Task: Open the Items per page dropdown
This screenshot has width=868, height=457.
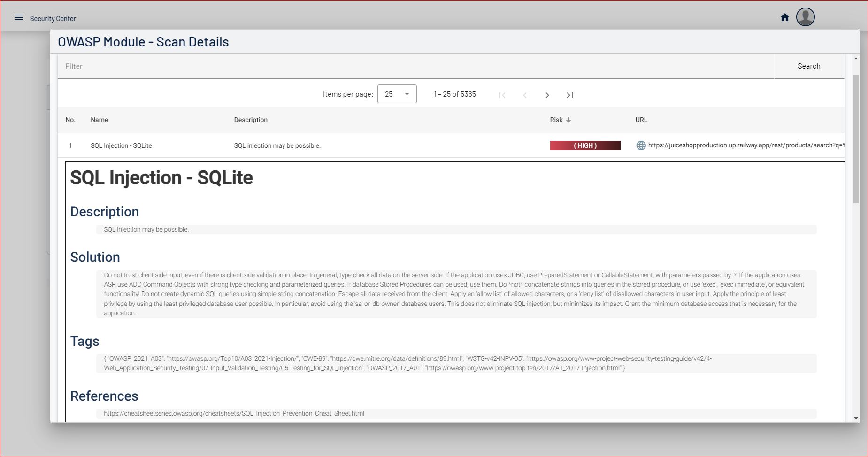Action: 397,94
